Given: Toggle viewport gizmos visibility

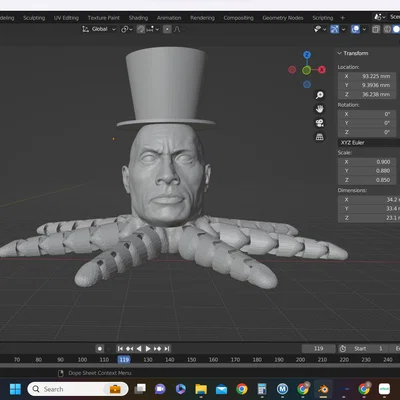Looking at the screenshot, I should click(334, 29).
